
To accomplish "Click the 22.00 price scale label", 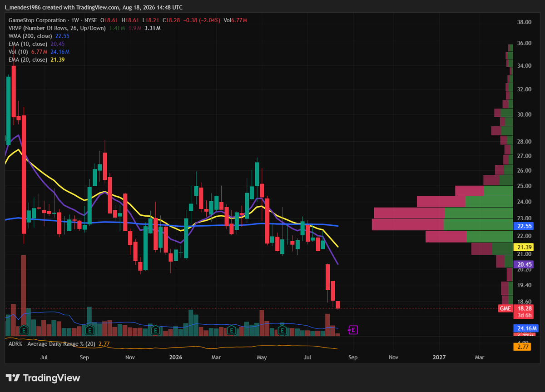I will [525, 236].
